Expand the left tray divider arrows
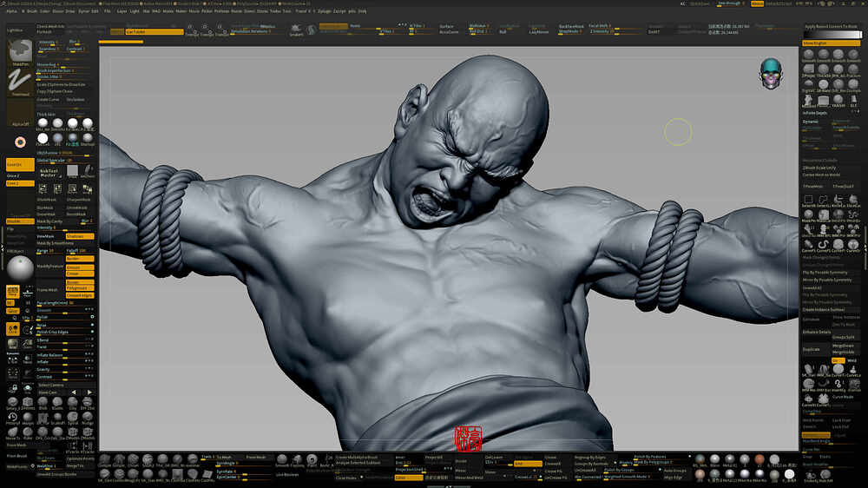The image size is (868, 488). 3,248
